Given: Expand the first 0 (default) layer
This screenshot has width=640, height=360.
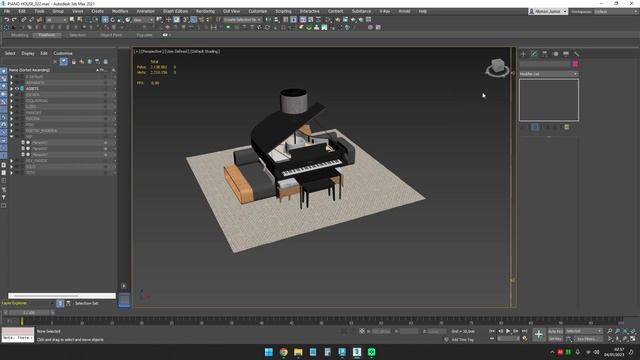Looking at the screenshot, I should 11,76.
